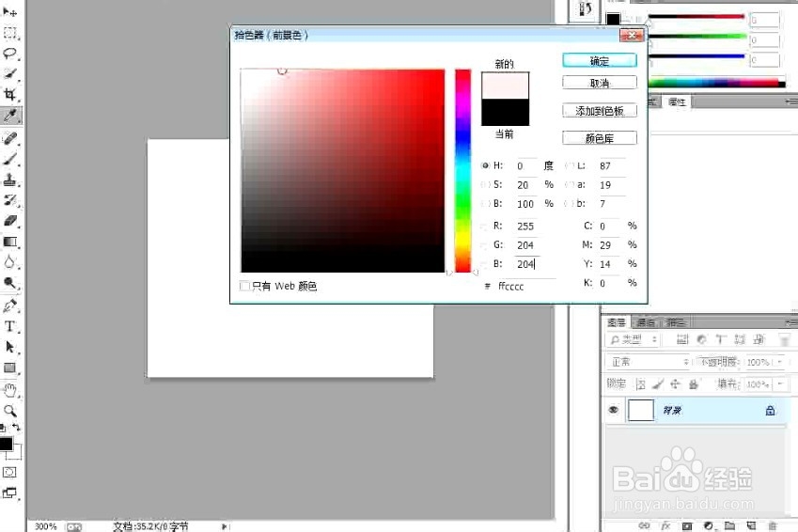798x532 pixels.
Task: Select the L lightness radio button
Action: pos(570,165)
